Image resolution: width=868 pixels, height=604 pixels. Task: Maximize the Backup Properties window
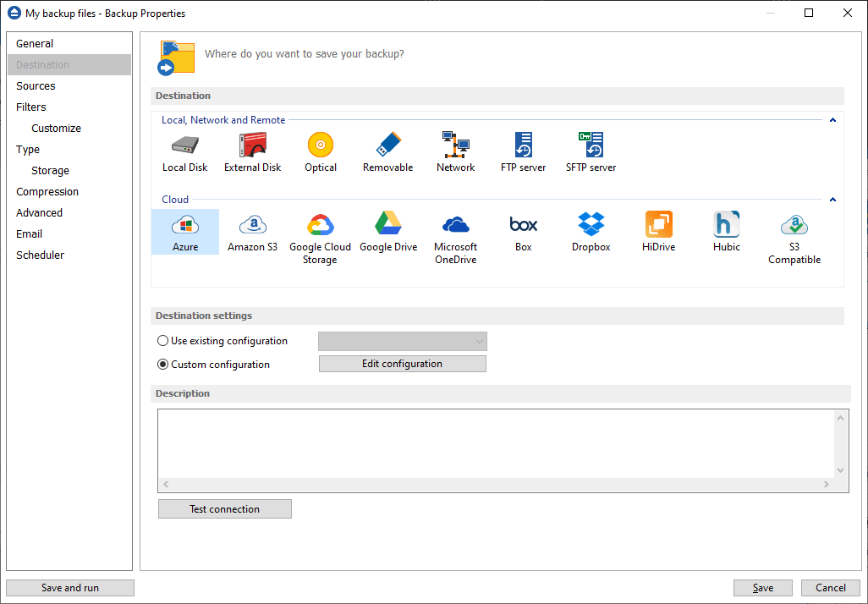(x=809, y=13)
